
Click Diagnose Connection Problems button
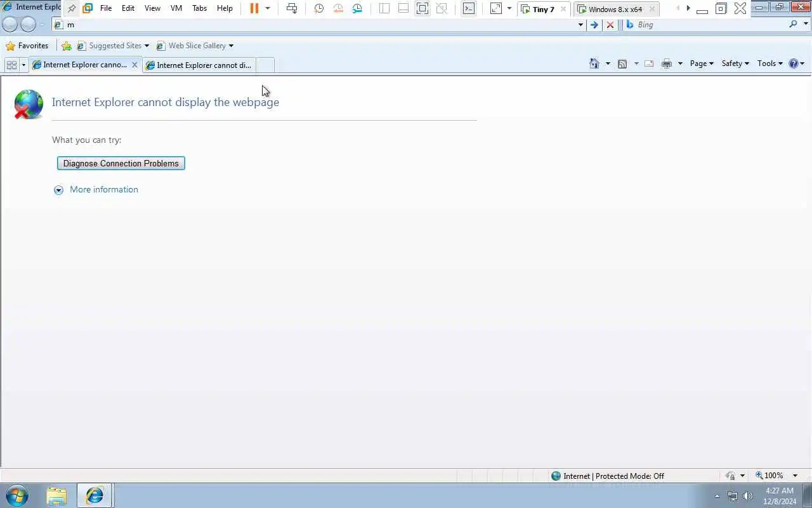[x=121, y=163]
